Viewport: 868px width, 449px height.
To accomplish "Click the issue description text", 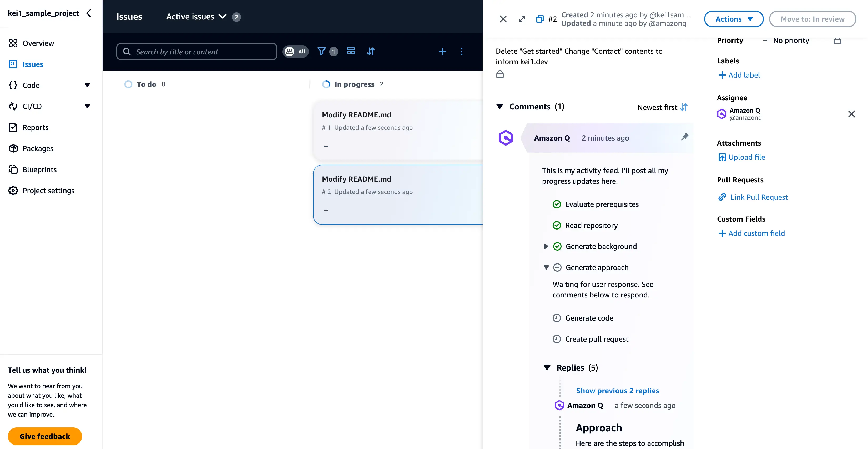I will pyautogui.click(x=579, y=56).
